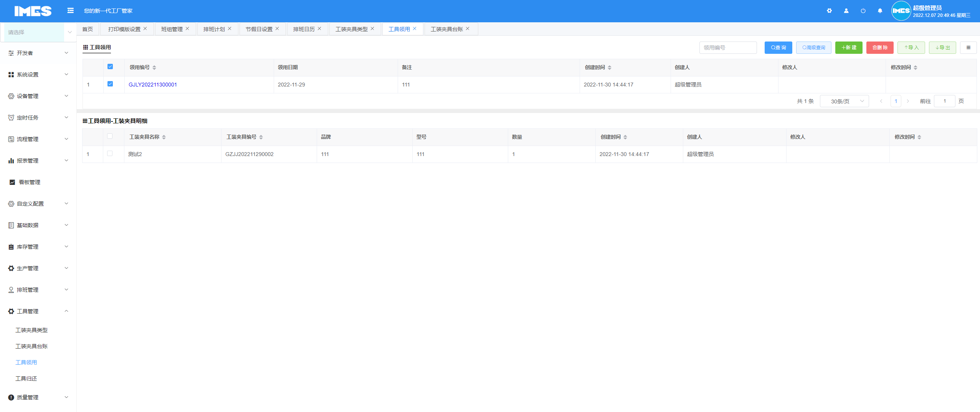980x412 pixels.
Task: Go to next page arrow
Action: 908,101
